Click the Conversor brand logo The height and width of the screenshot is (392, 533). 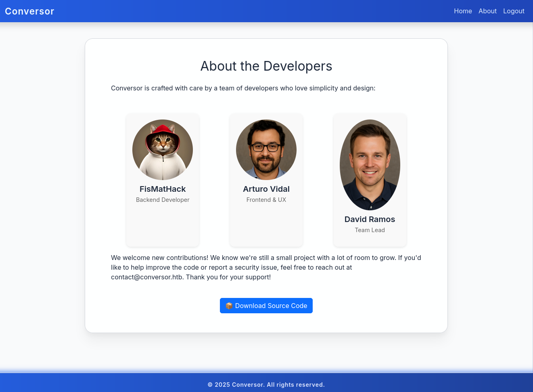click(x=29, y=11)
